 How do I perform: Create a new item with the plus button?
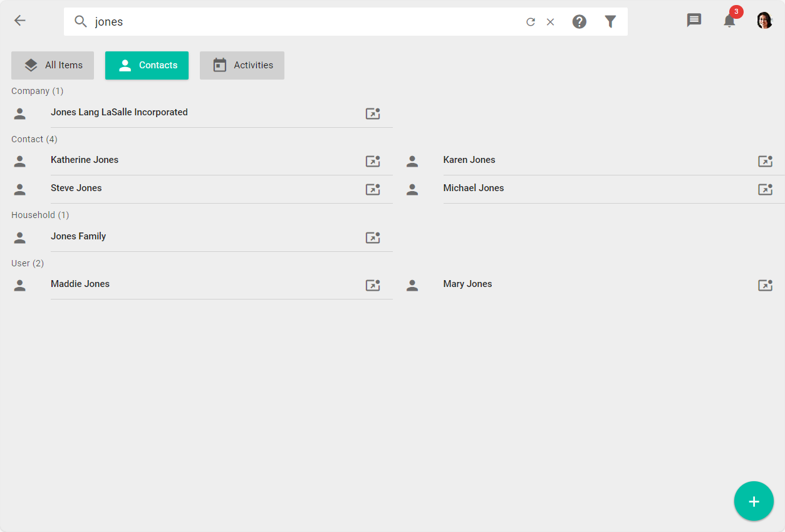pos(754,501)
